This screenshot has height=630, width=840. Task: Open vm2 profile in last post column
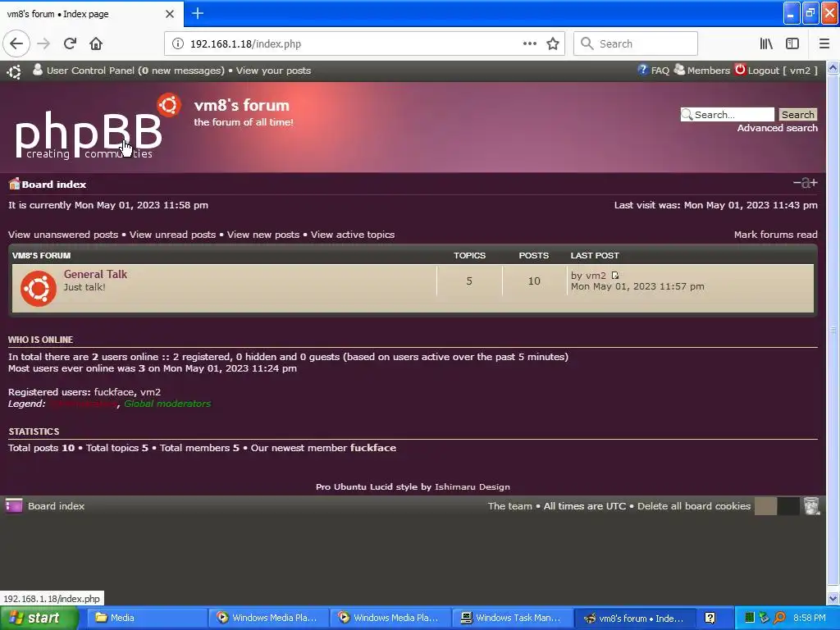[x=596, y=276]
